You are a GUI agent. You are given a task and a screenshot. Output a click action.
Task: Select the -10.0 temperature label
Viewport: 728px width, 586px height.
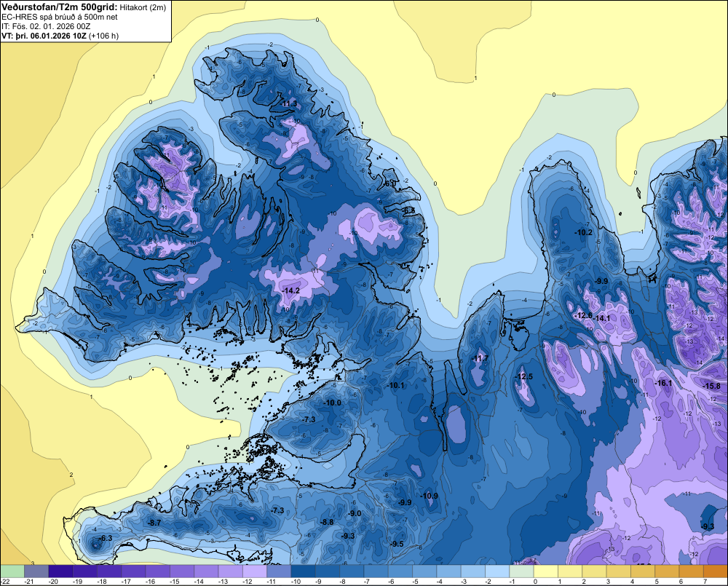(x=333, y=403)
